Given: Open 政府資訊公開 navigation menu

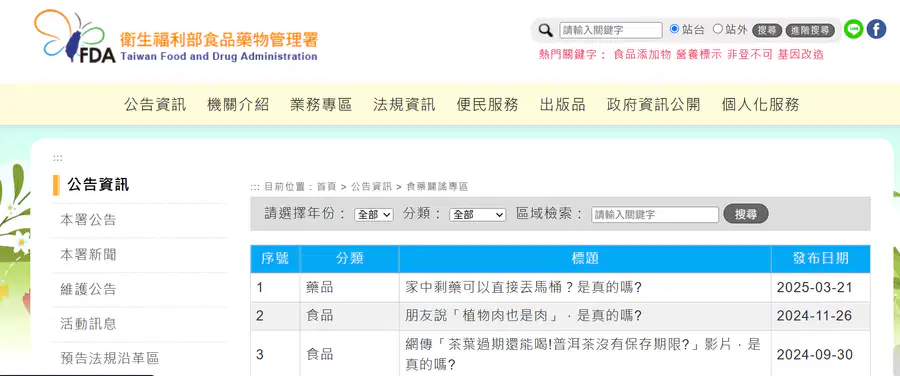Looking at the screenshot, I should 653,104.
